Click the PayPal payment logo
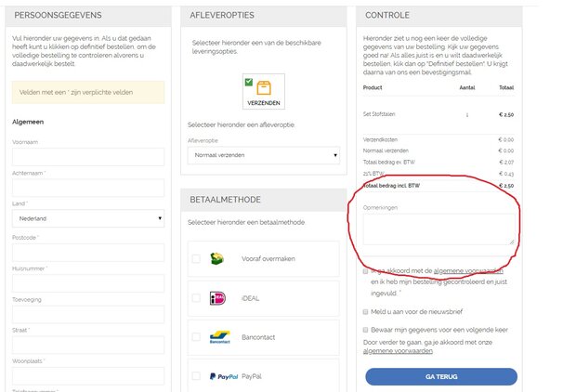Viewport: 576px width, 392px height. [x=223, y=376]
